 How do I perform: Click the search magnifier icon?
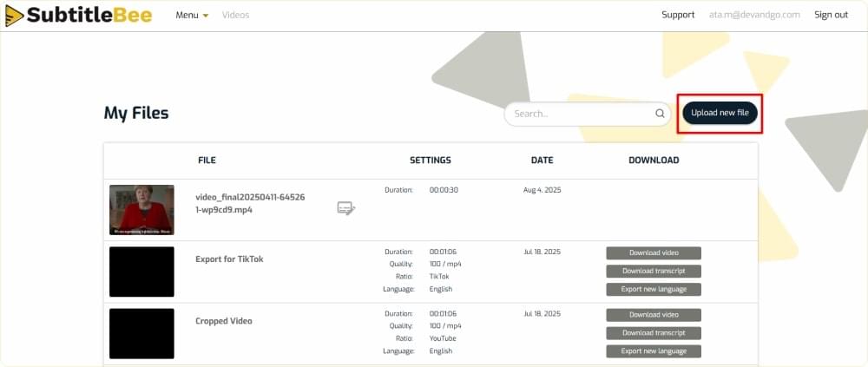(660, 114)
